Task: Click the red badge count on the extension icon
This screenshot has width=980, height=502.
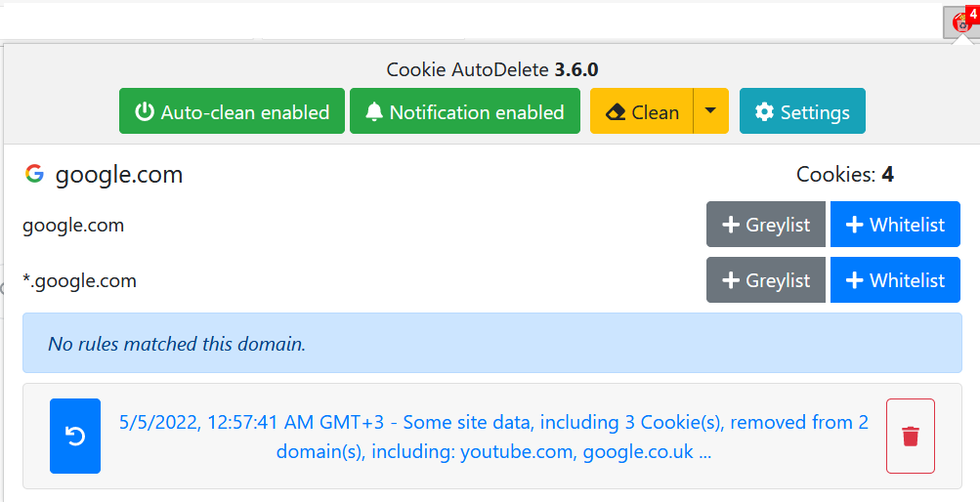Action: [x=973, y=13]
